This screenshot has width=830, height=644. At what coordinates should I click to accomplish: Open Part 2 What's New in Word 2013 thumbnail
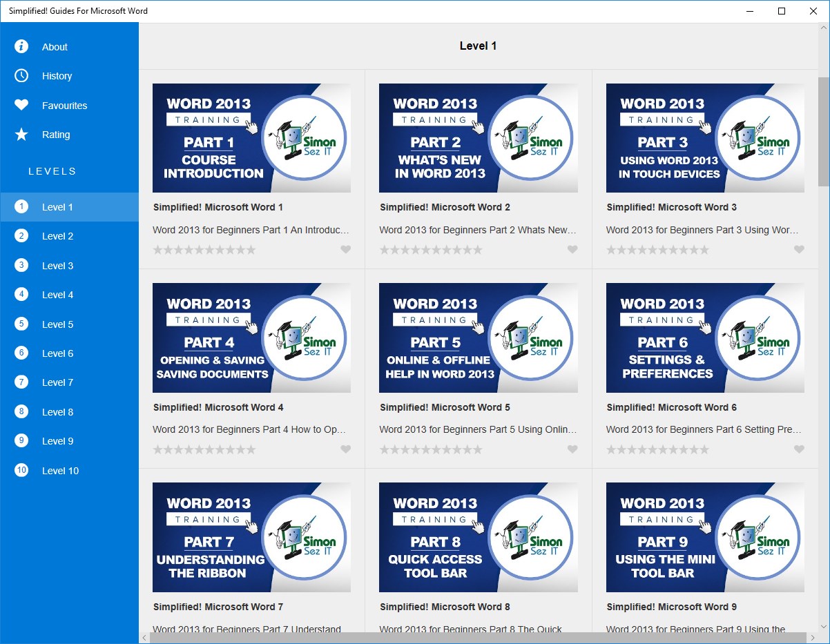pyautogui.click(x=479, y=138)
